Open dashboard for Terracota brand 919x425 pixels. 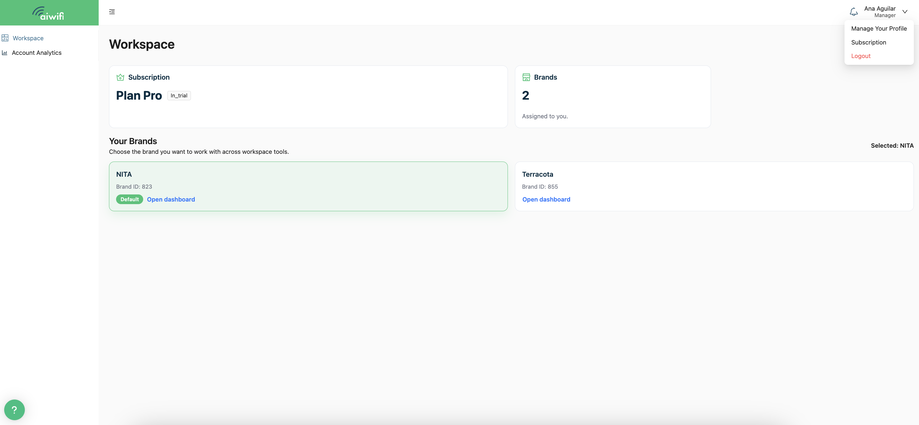(546, 199)
